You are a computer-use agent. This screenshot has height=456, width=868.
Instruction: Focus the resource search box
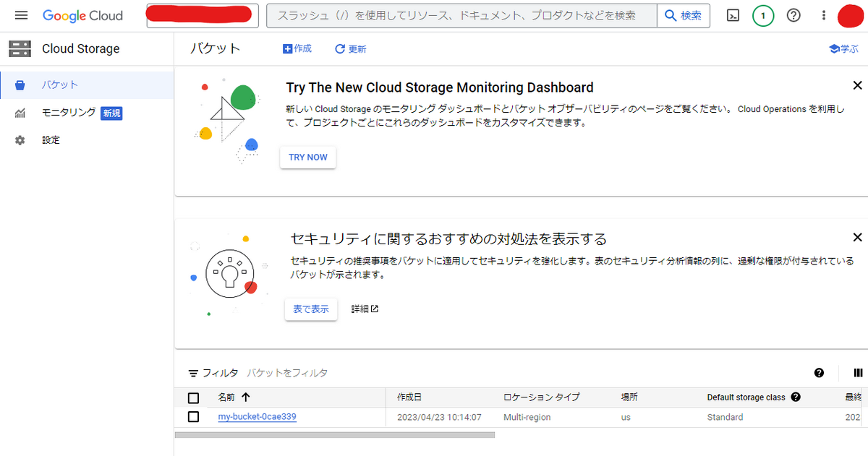tap(461, 15)
